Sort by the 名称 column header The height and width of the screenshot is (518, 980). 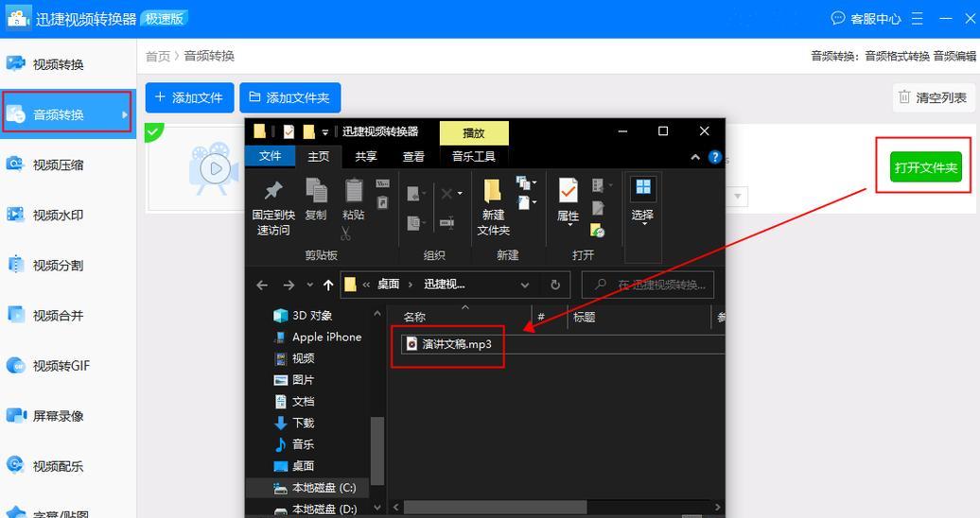(x=414, y=318)
